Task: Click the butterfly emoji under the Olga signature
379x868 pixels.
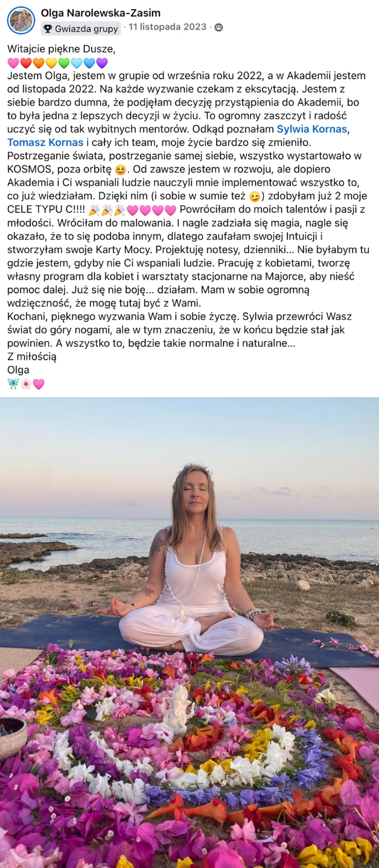Action: tap(13, 383)
